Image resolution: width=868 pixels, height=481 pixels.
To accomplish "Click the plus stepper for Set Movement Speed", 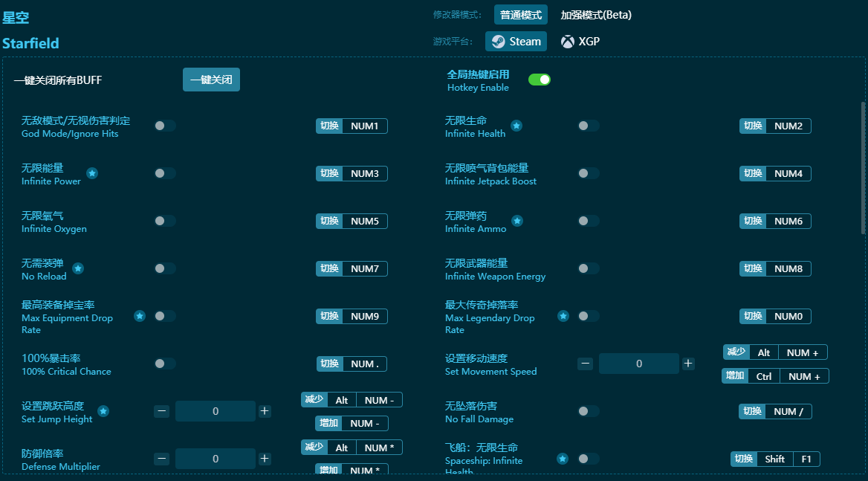I will pos(687,364).
